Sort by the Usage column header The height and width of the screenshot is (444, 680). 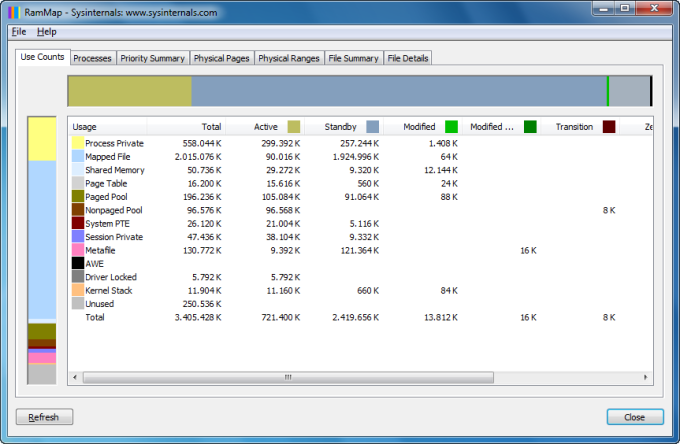click(x=108, y=127)
